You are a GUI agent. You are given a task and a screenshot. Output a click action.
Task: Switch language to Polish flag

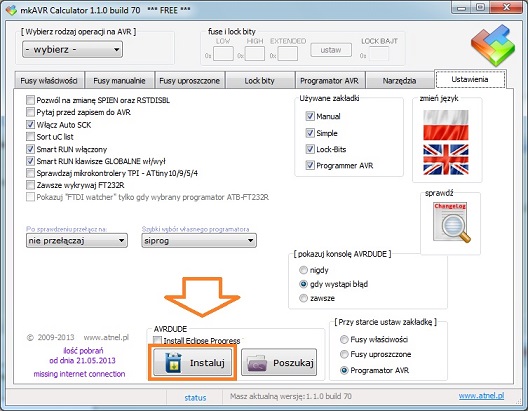coord(446,125)
